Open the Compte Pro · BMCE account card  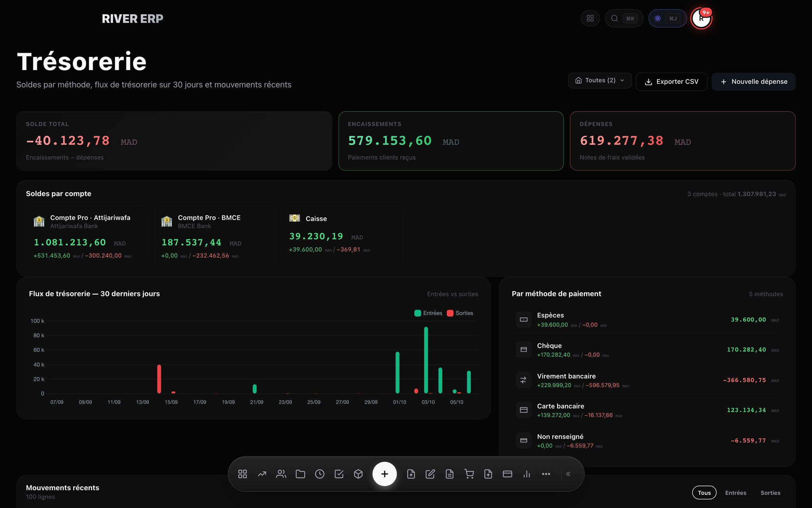214,236
